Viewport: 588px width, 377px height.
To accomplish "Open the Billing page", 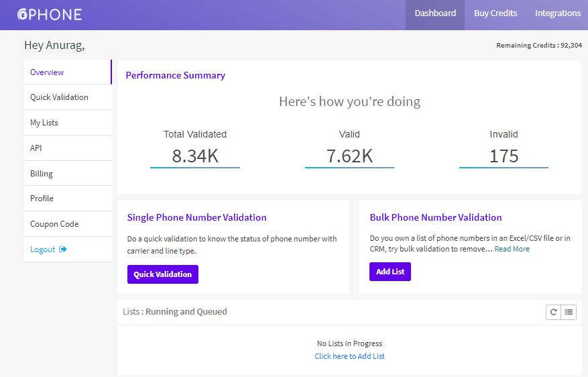I will 42,174.
